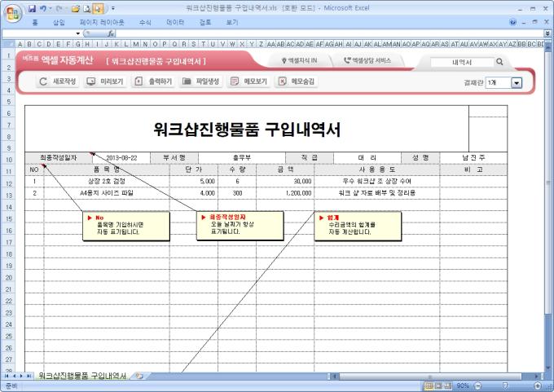Click the Redo arrow icon
The width and height of the screenshot is (554, 392).
pyautogui.click(x=59, y=8)
